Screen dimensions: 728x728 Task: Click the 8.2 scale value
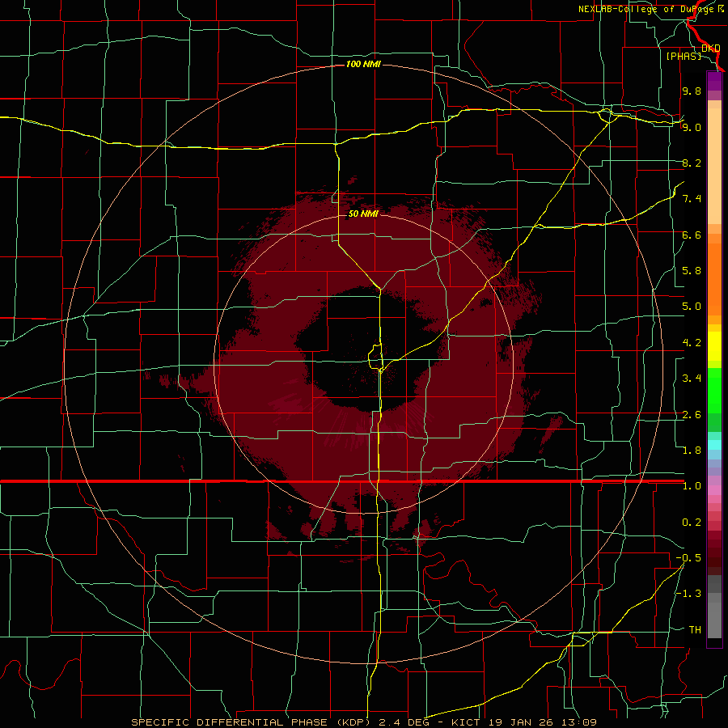[x=692, y=163]
